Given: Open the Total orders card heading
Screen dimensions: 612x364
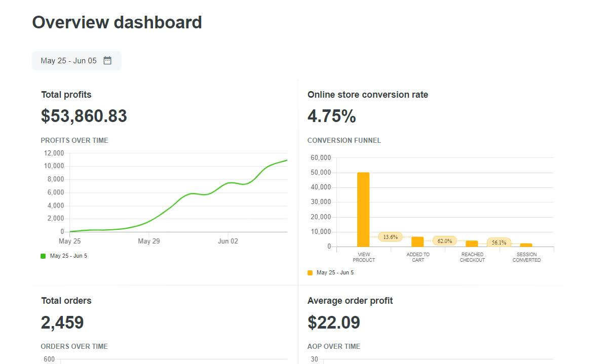Looking at the screenshot, I should (x=66, y=301).
